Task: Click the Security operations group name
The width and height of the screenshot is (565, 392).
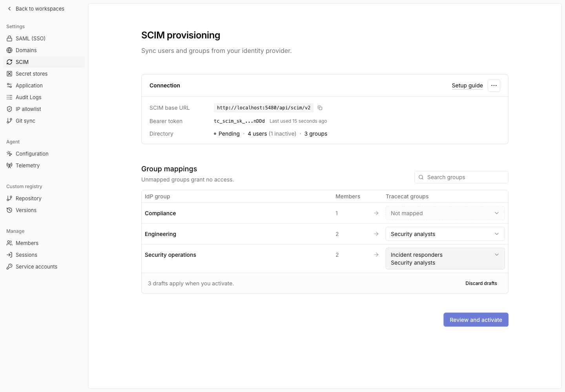Action: [170, 255]
